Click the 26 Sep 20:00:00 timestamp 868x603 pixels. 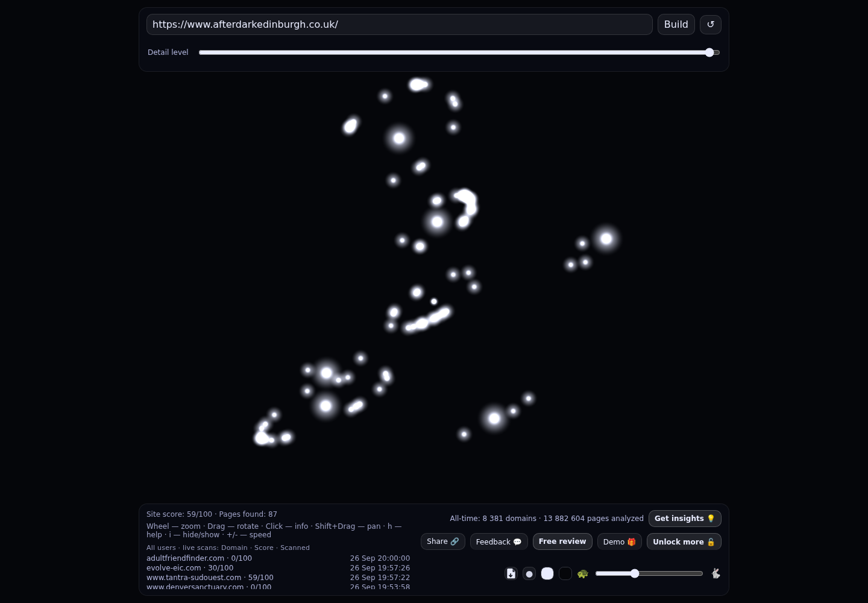(380, 558)
